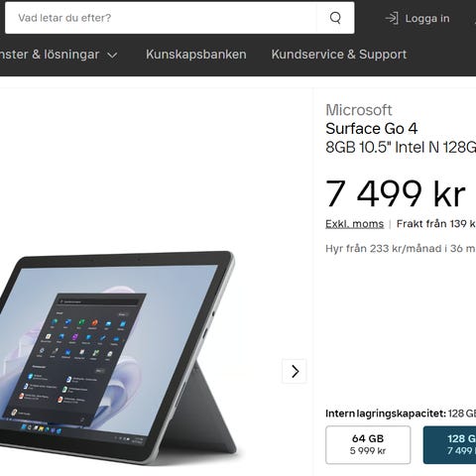Click the Logga in arrow icon
The width and height of the screenshot is (476, 476).
392,18
